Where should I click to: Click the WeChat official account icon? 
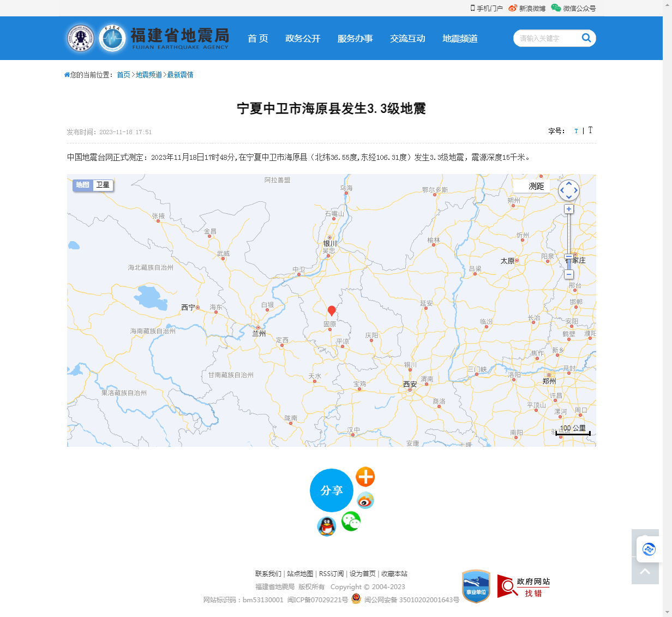(556, 8)
